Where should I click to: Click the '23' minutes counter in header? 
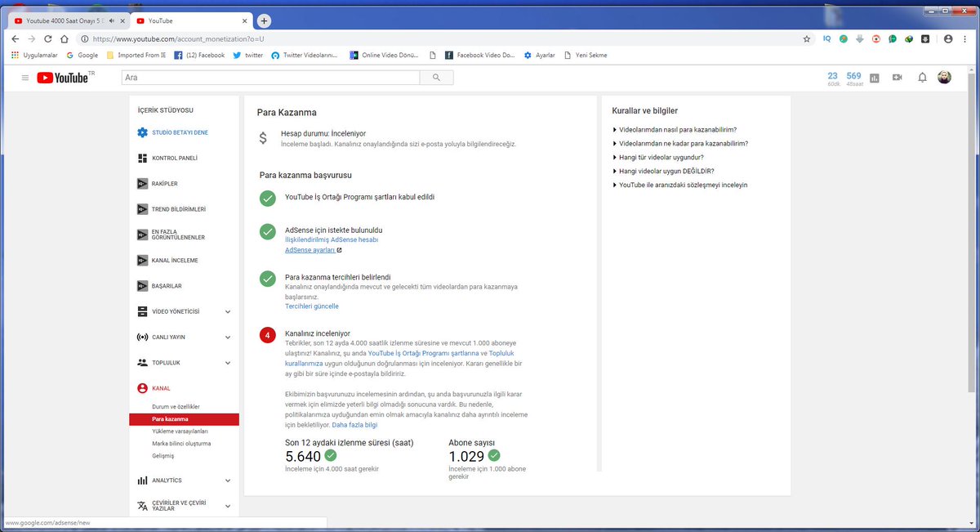[833, 78]
